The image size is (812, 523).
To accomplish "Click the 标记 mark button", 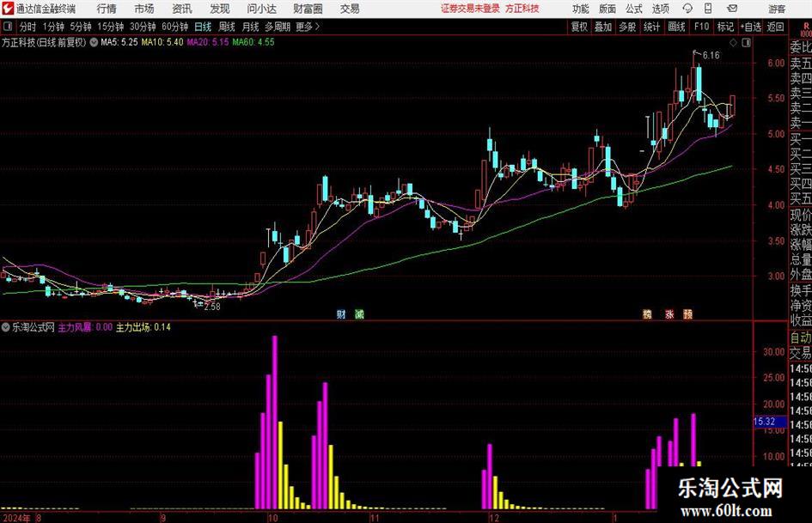I will pyautogui.click(x=725, y=27).
